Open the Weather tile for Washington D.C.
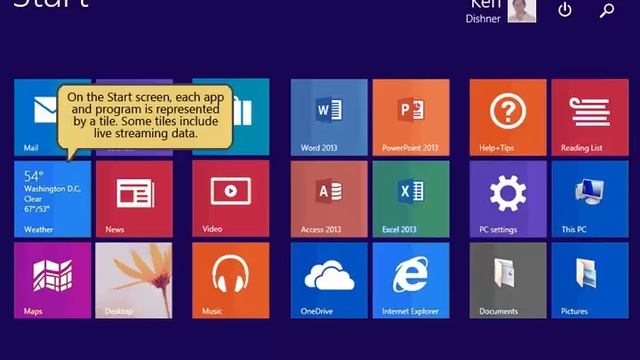The height and width of the screenshot is (360, 640). click(x=53, y=199)
